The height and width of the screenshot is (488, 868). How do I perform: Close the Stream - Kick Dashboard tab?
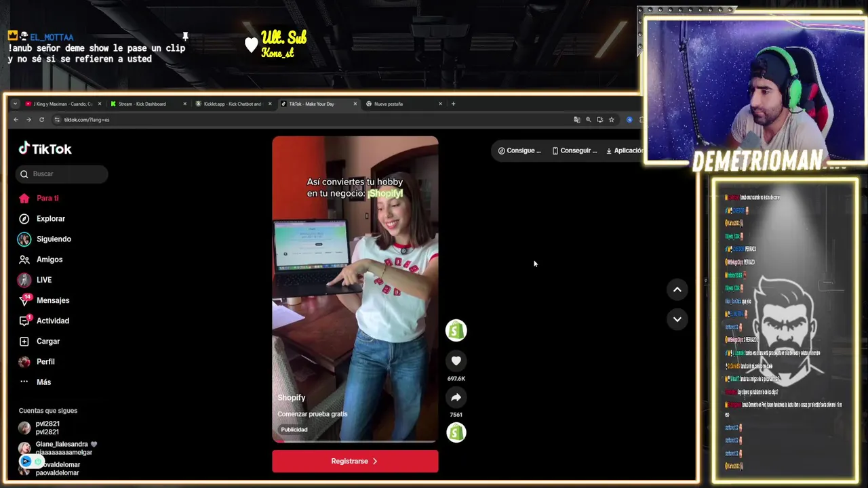coord(184,104)
